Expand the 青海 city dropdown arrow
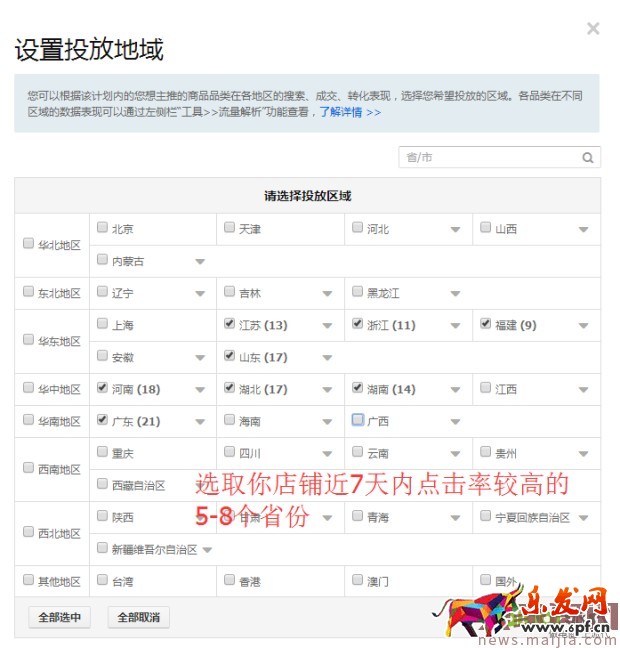The image size is (620, 648). pos(455,518)
